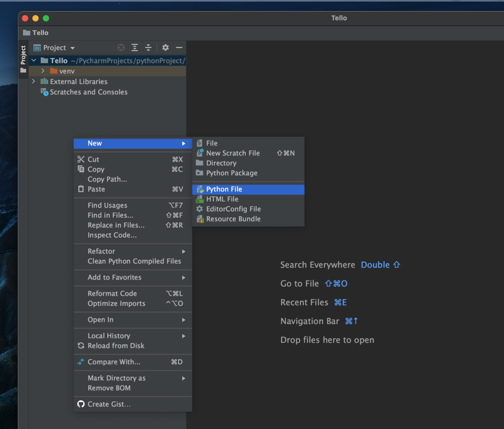Open Mark Directory as submenu
The width and height of the screenshot is (504, 429).
(x=133, y=378)
